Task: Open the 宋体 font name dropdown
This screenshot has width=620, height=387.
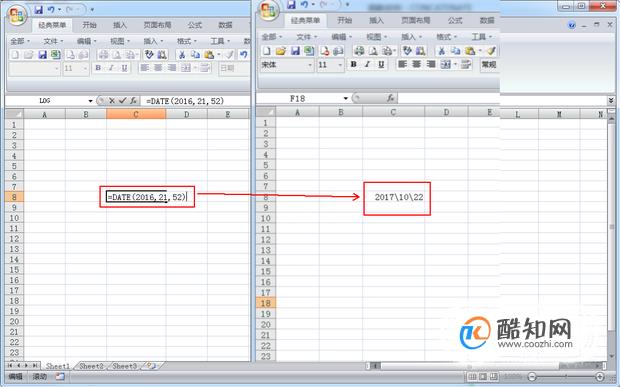Action: coord(310,65)
